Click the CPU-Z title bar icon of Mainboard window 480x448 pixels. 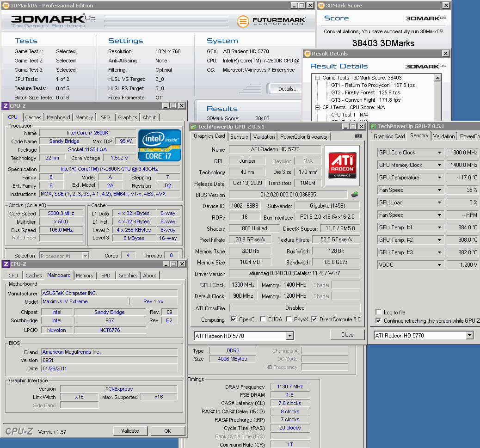[x=6, y=264]
